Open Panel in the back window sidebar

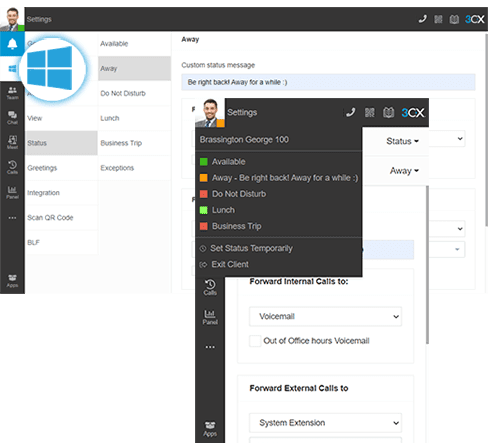tap(12, 192)
